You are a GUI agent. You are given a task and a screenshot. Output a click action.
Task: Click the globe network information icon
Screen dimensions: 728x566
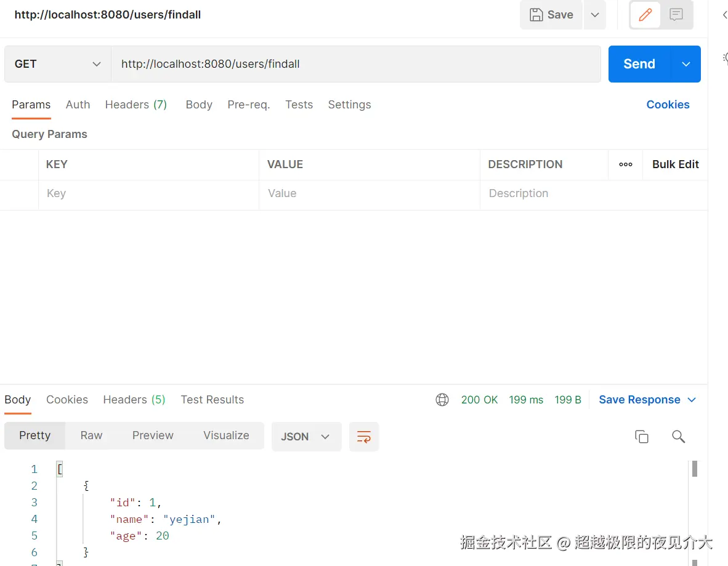442,400
